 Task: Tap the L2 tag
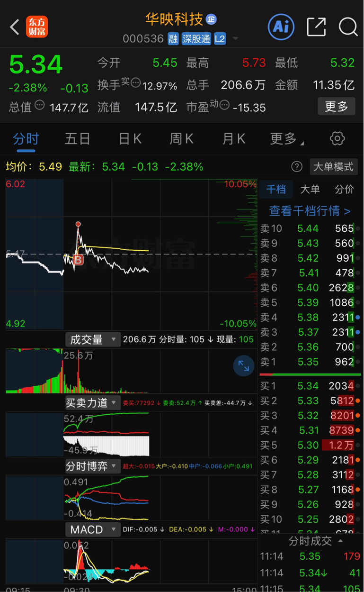220,39
